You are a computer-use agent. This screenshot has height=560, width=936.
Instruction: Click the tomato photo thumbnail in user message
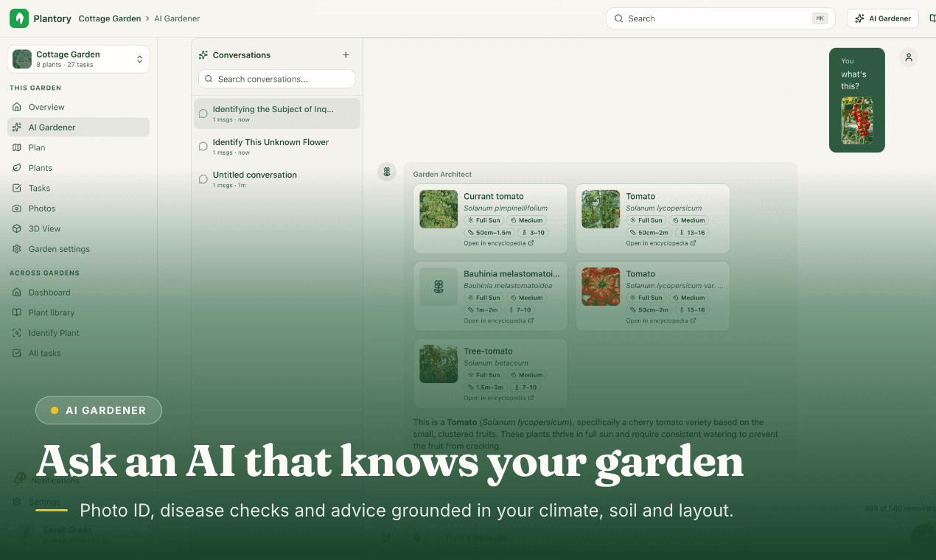click(x=857, y=120)
